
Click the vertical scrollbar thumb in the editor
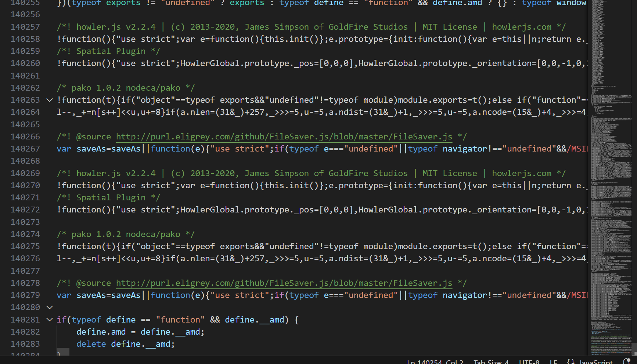634,349
